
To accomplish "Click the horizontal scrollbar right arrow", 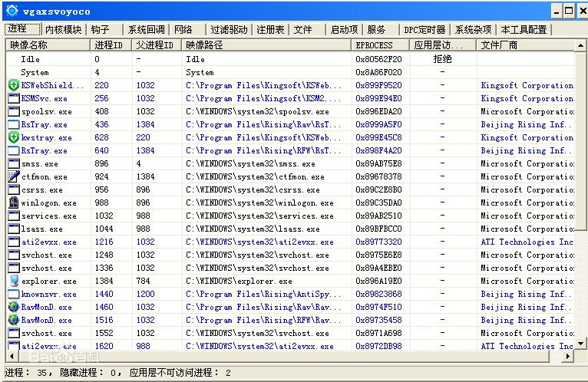I will [568, 356].
